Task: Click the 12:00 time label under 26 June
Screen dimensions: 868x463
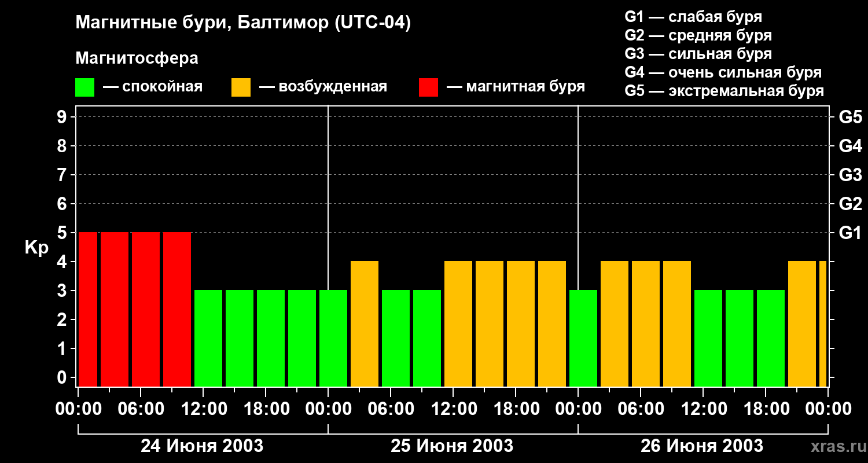Action: (703, 409)
